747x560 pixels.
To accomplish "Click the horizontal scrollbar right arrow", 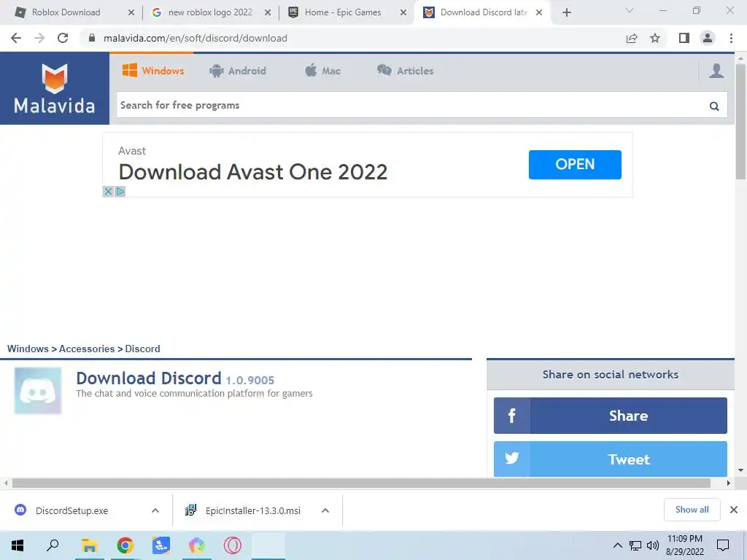I will pyautogui.click(x=729, y=483).
